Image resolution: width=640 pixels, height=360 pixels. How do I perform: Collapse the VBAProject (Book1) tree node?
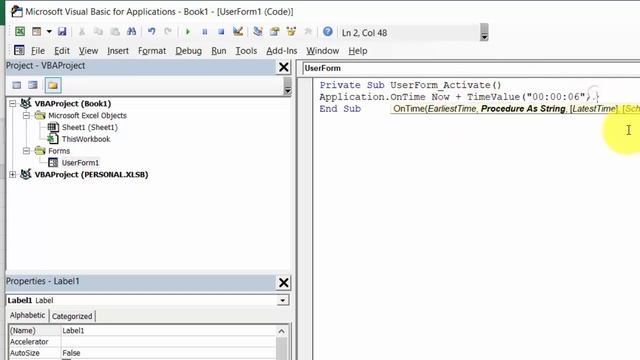coord(13,104)
